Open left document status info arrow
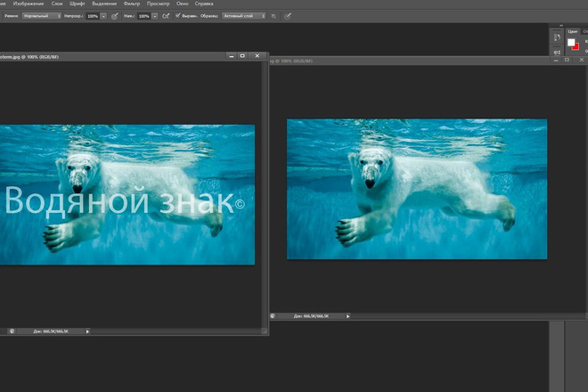Image resolution: width=588 pixels, height=392 pixels. (87, 331)
